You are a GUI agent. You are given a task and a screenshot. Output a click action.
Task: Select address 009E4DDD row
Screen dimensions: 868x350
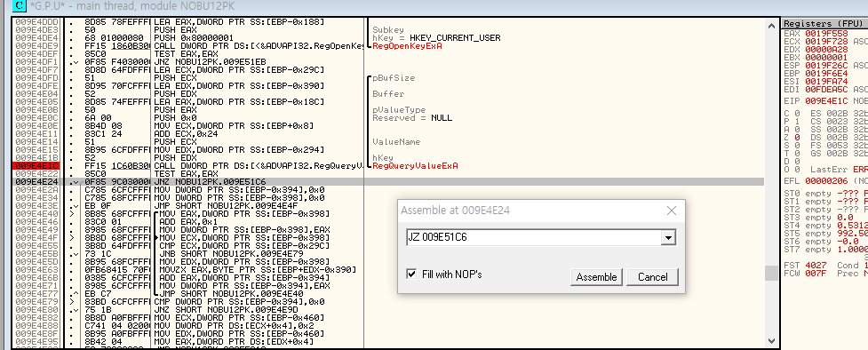coord(37,22)
